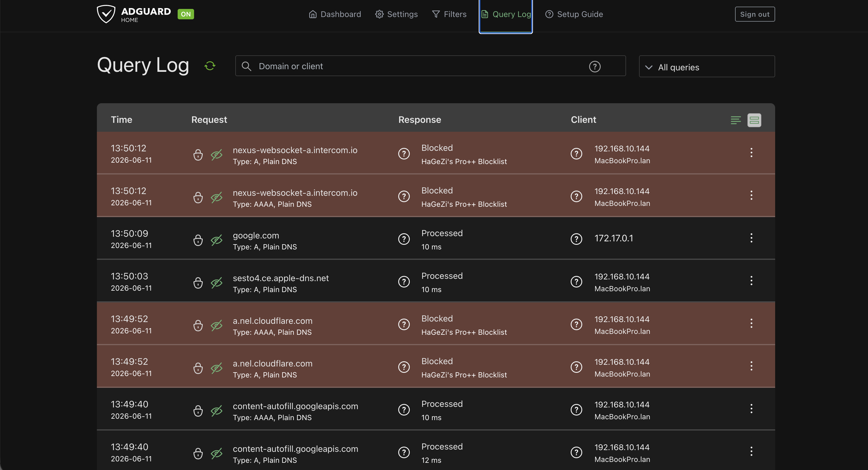Viewport: 868px width, 470px height.
Task: Click the lock icon for a.nel.cloudflare.com type A row
Action: 198,368
